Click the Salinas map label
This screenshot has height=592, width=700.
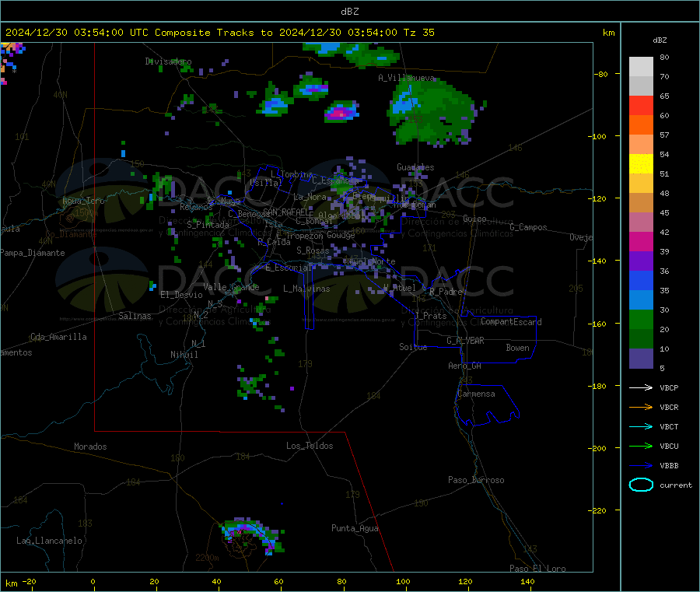coord(135,316)
